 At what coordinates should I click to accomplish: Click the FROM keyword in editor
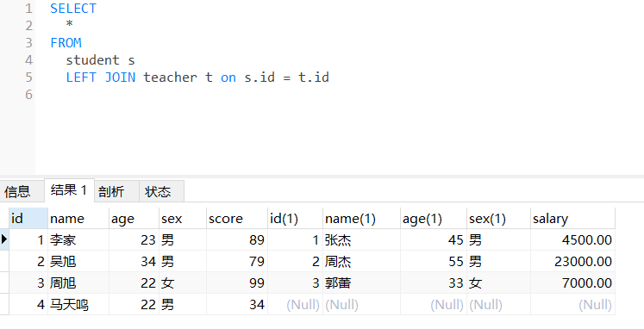tap(66, 43)
